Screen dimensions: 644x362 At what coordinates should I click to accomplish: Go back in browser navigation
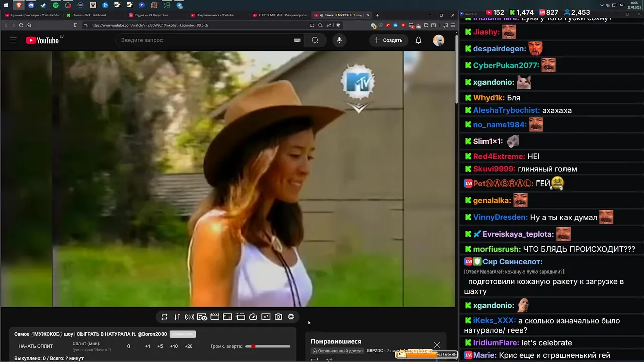(x=7, y=25)
